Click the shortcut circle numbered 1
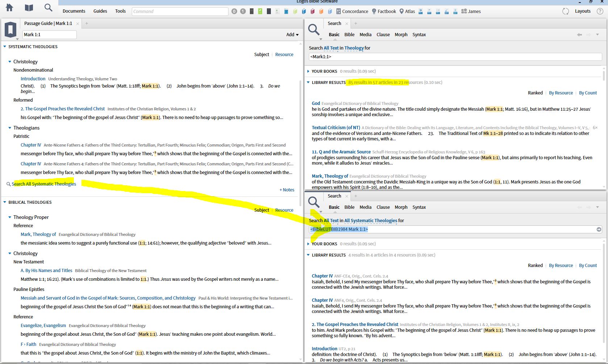608x364 pixels. [x=243, y=11]
